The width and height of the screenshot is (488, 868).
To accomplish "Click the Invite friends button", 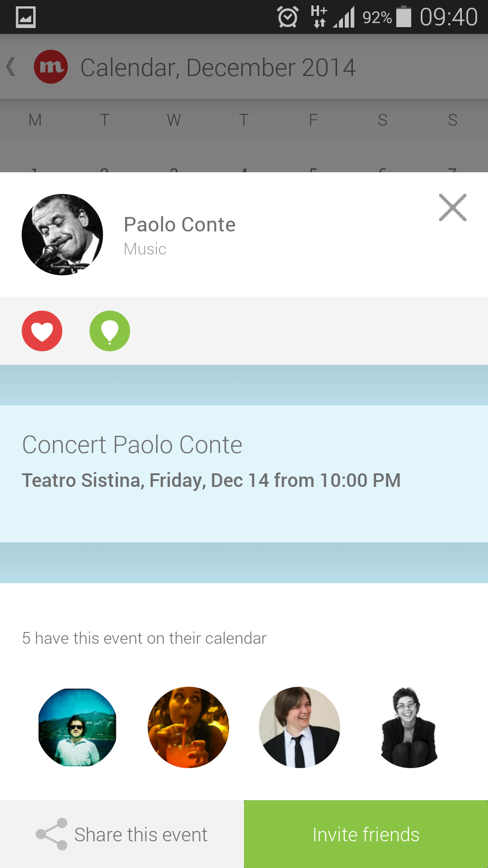I will [366, 834].
